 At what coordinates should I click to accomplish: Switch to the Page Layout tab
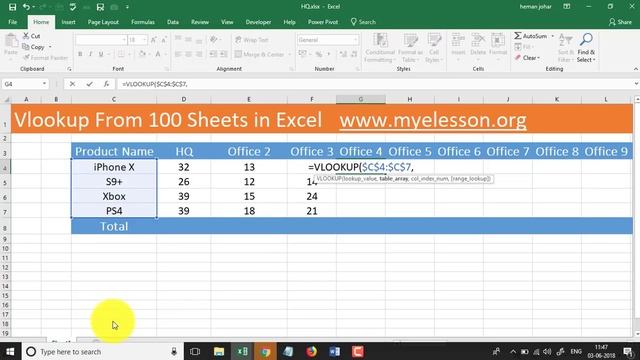[103, 22]
